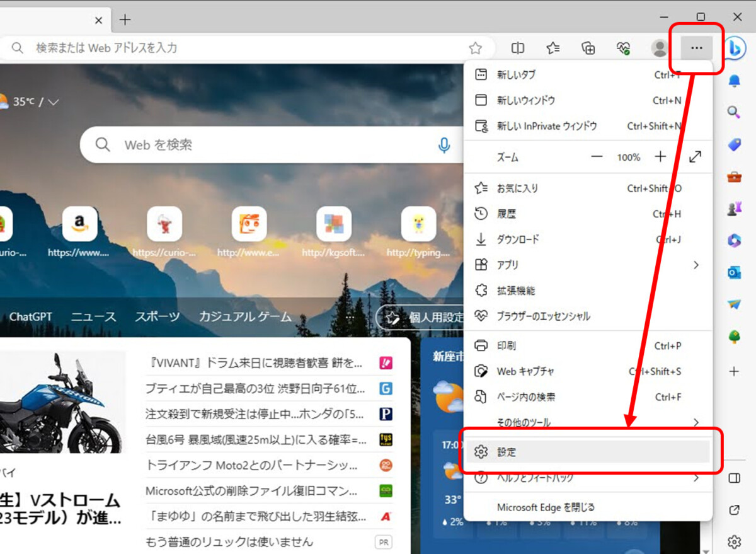The width and height of the screenshot is (756, 554).
Task: Open the sidebar Shopping tag icon
Action: [x=734, y=144]
